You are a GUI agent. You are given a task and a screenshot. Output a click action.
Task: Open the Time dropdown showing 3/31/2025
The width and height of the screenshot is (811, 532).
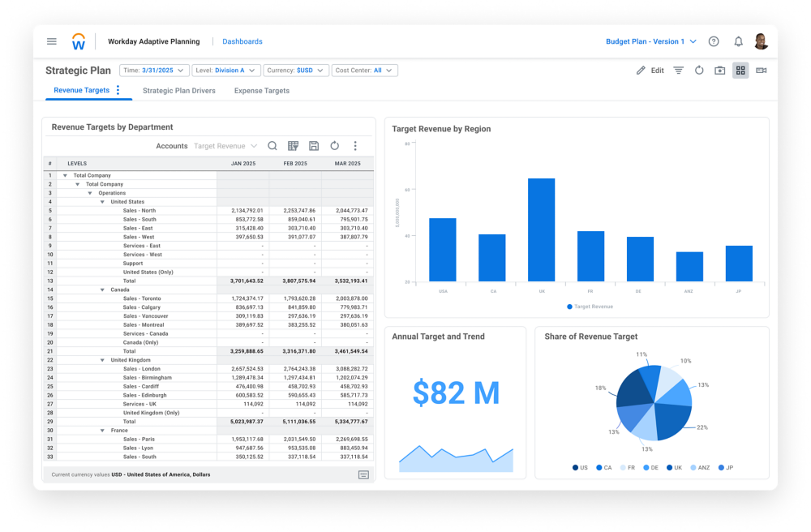pos(154,70)
